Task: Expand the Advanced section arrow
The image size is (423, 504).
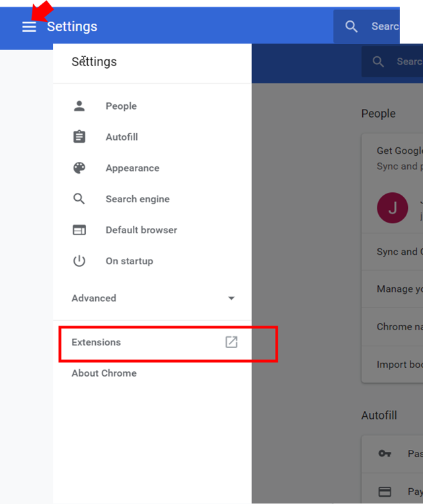Action: (x=231, y=298)
